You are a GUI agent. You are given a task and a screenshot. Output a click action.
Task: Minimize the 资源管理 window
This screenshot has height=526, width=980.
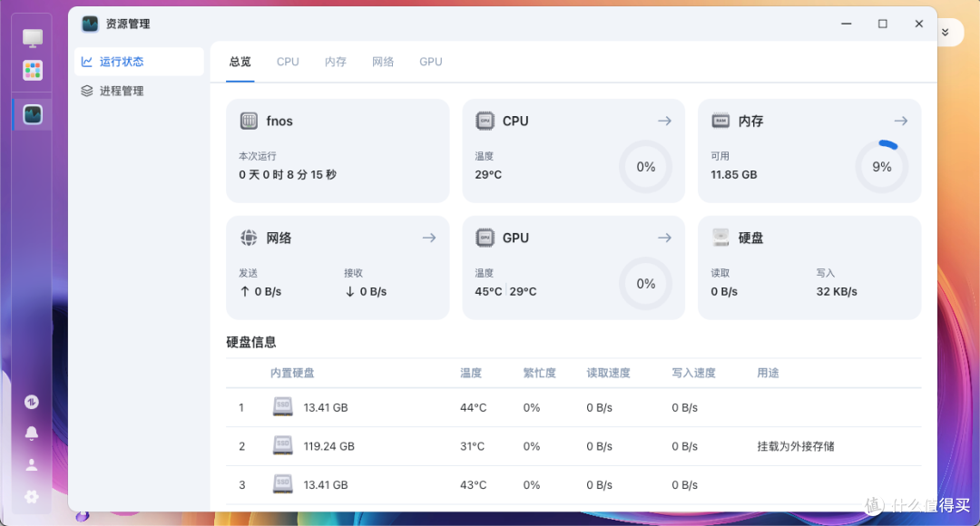847,24
